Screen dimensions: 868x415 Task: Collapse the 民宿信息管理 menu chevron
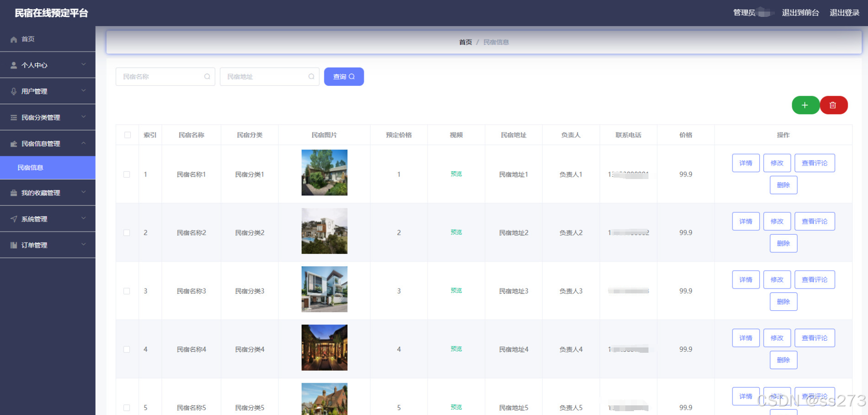point(83,143)
